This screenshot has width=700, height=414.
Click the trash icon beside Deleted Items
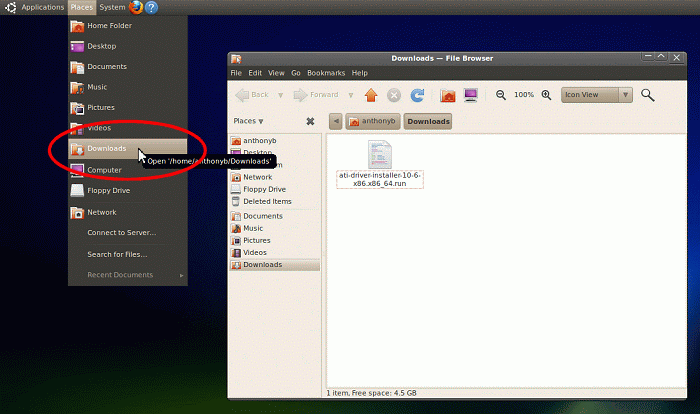236,201
